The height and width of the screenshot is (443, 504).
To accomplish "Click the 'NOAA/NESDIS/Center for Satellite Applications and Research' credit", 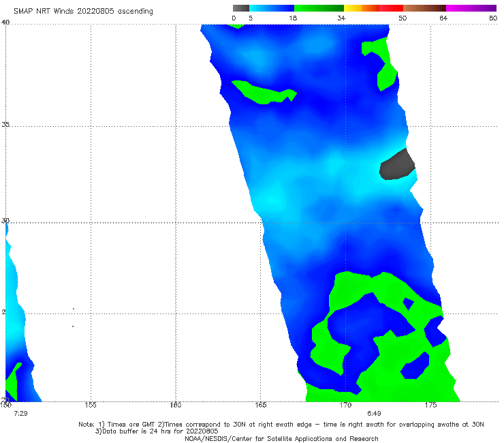I will pyautogui.click(x=281, y=438).
